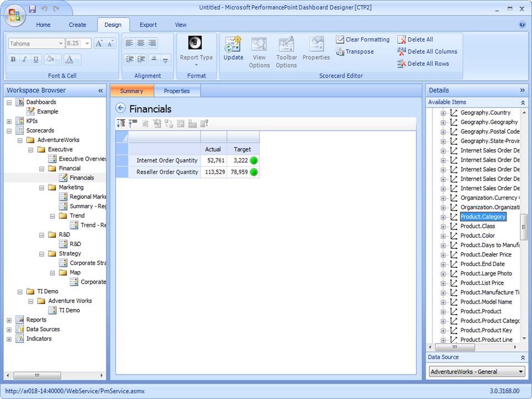532x399 pixels.
Task: Click the back arrow beside Financials title
Action: pos(120,108)
